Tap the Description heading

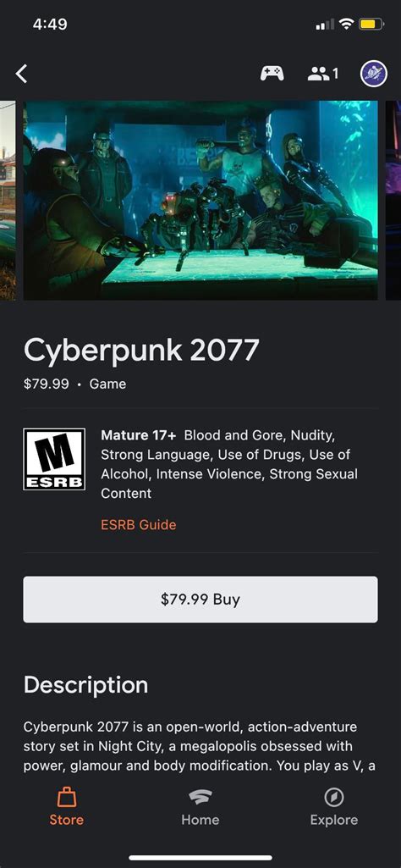tap(85, 685)
